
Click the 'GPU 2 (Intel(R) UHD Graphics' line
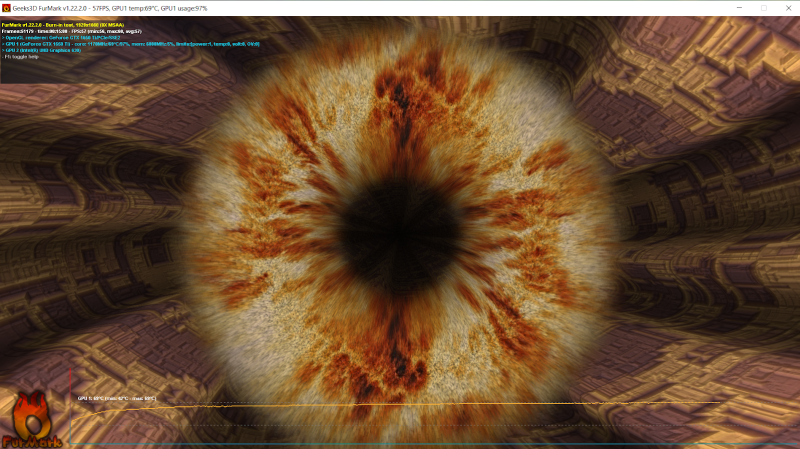click(x=41, y=51)
